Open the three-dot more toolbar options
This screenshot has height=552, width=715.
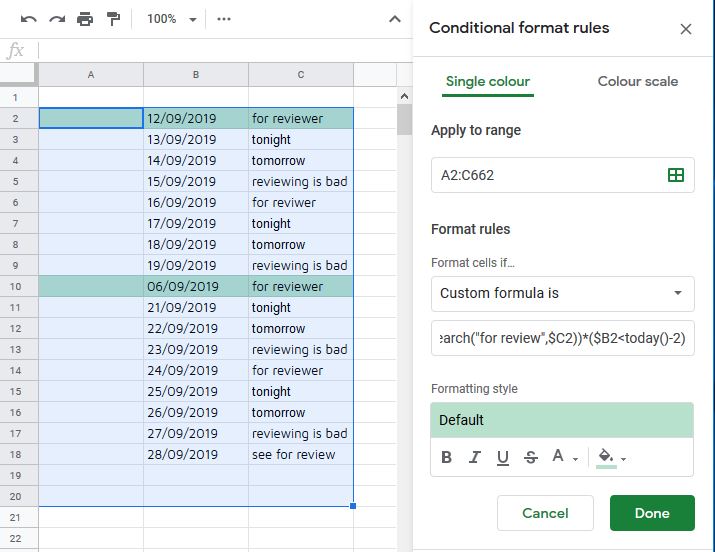(x=224, y=19)
